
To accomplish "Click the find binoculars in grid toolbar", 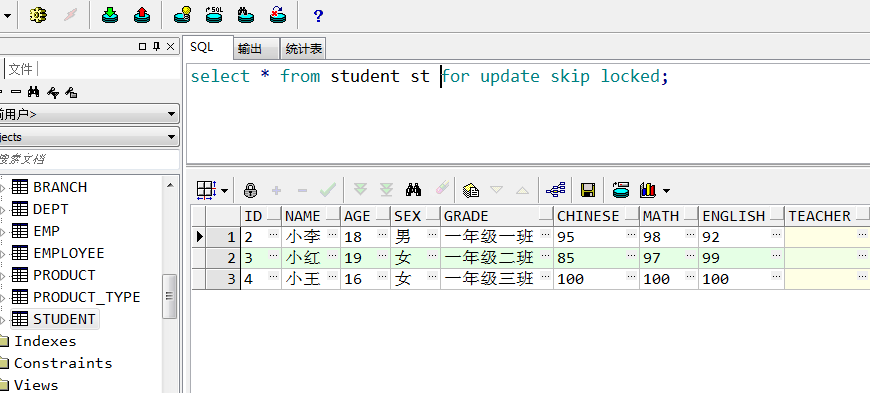I will (x=413, y=190).
